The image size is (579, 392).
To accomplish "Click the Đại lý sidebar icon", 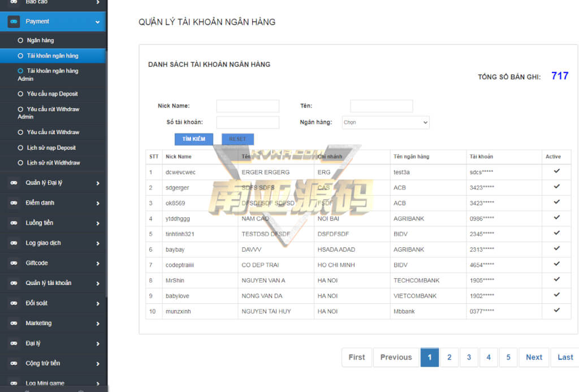I will (14, 343).
